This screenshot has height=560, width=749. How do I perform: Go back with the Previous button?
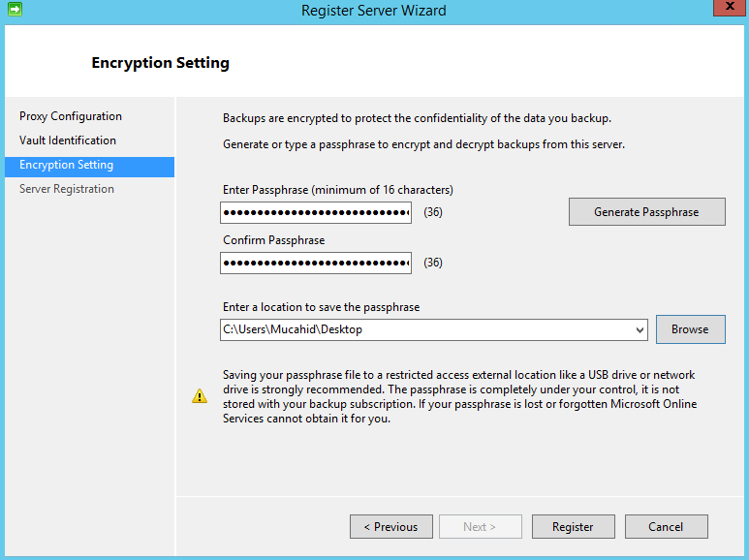(391, 526)
